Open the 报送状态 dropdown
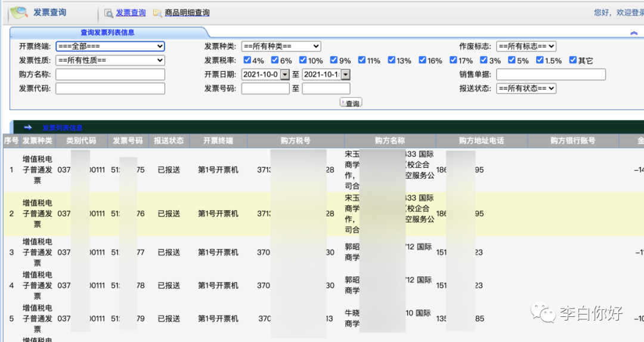The height and width of the screenshot is (342, 644). tap(526, 88)
